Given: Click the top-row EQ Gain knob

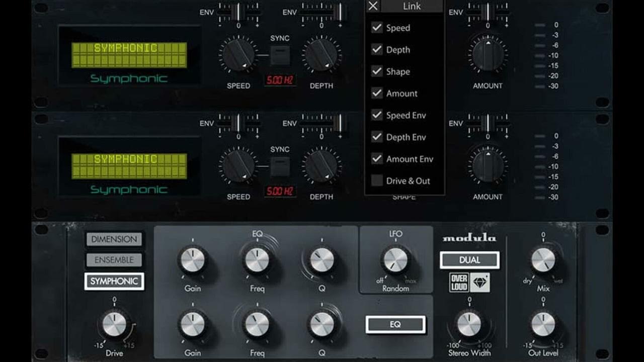Looking at the screenshot, I should click(x=193, y=260).
